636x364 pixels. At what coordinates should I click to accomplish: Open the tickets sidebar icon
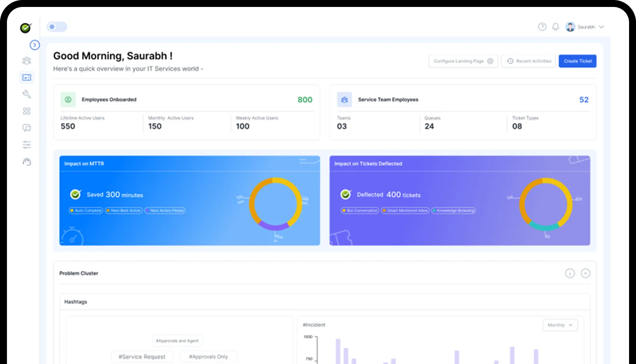click(x=27, y=77)
